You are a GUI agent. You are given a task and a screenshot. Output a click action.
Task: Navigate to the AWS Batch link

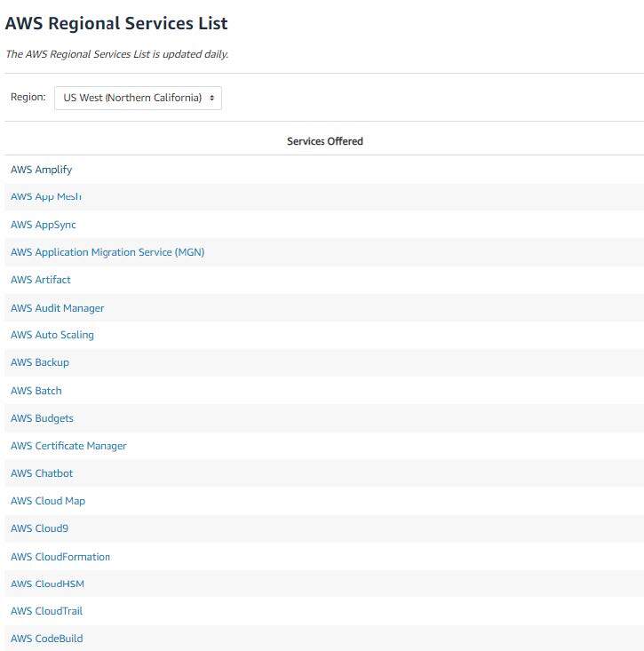(36, 391)
